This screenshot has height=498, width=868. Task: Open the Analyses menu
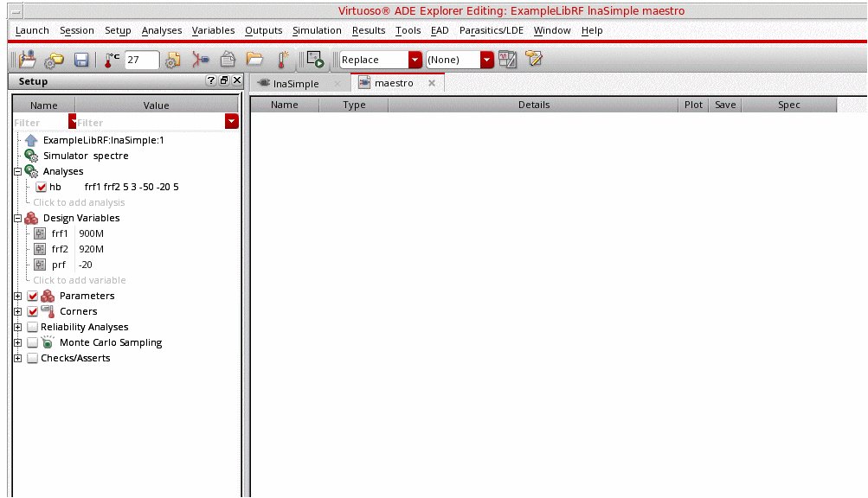click(x=162, y=30)
